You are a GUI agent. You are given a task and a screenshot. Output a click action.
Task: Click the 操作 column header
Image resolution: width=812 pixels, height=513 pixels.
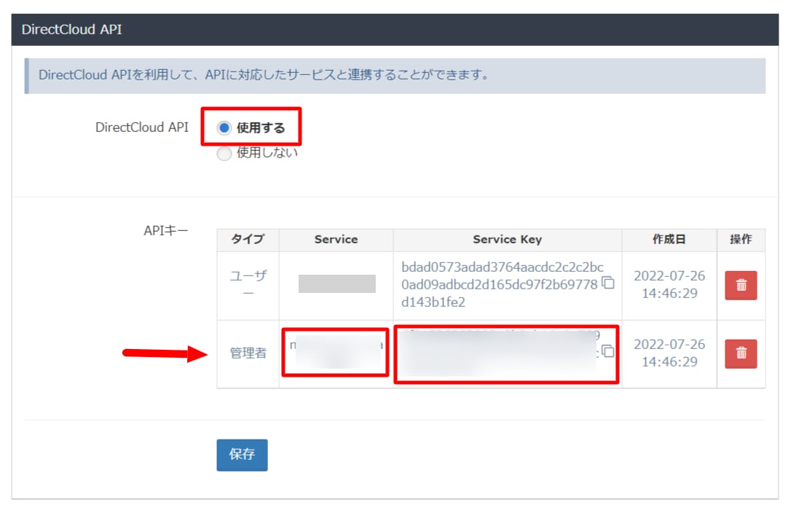click(x=741, y=240)
